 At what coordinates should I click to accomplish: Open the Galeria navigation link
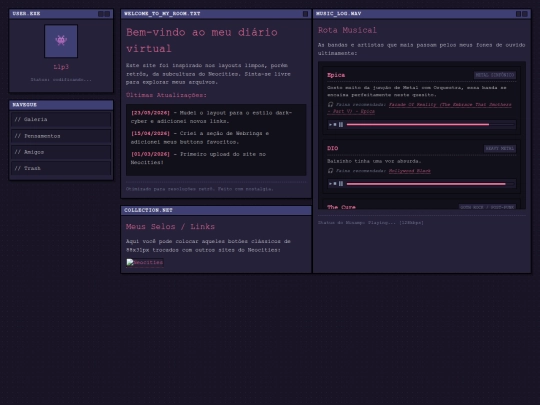tap(61, 120)
